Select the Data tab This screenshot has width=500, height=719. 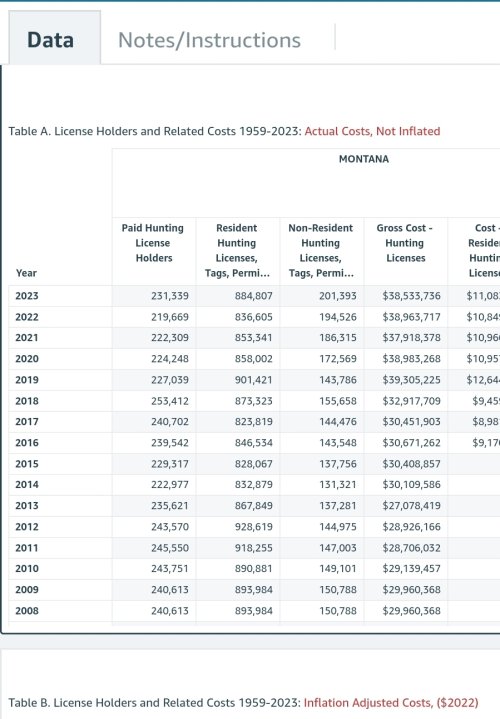pyautogui.click(x=50, y=40)
